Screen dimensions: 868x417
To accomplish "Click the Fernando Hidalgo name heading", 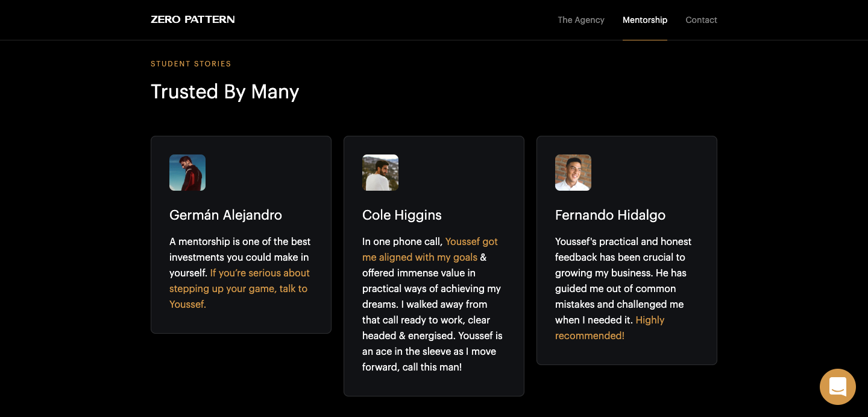I will click(x=610, y=215).
